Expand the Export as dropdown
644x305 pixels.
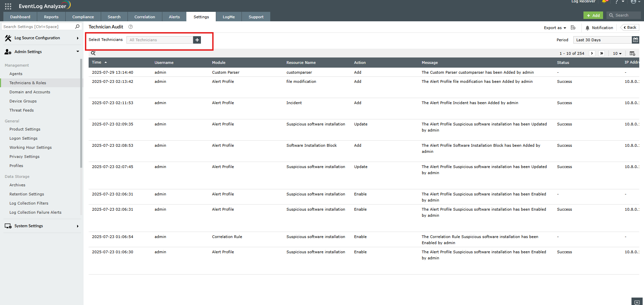(x=555, y=28)
